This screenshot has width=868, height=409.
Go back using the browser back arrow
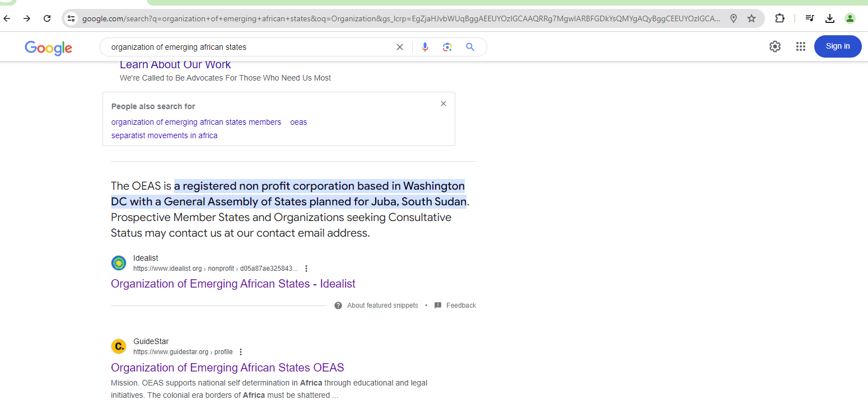point(7,18)
